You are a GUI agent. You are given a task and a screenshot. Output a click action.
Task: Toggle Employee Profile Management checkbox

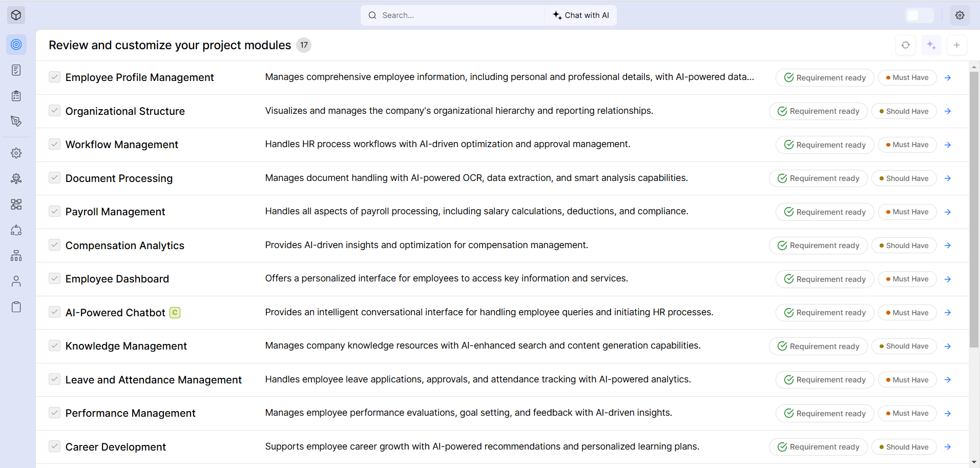54,77
